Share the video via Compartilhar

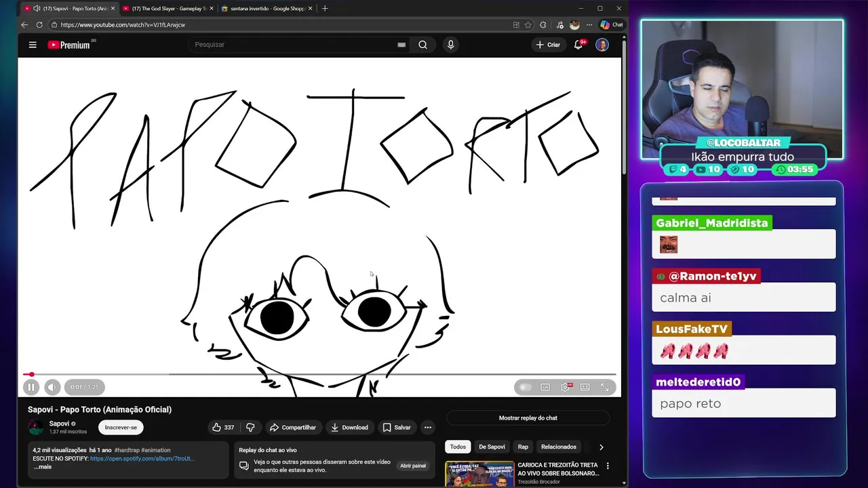coord(293,428)
